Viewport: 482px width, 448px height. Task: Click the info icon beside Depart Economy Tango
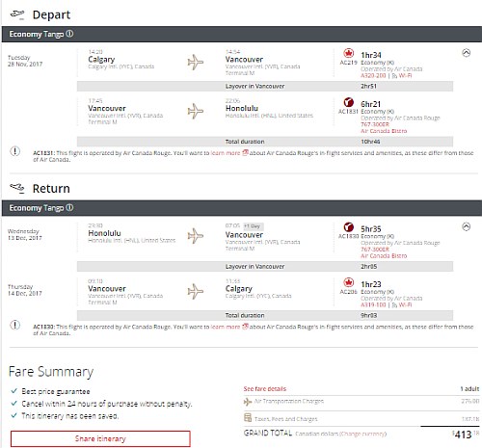69,34
